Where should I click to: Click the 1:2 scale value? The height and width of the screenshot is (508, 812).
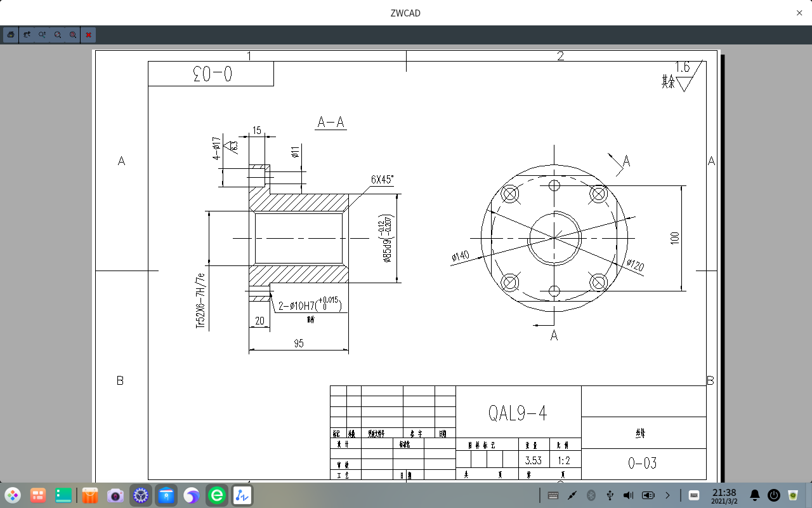[x=564, y=460]
